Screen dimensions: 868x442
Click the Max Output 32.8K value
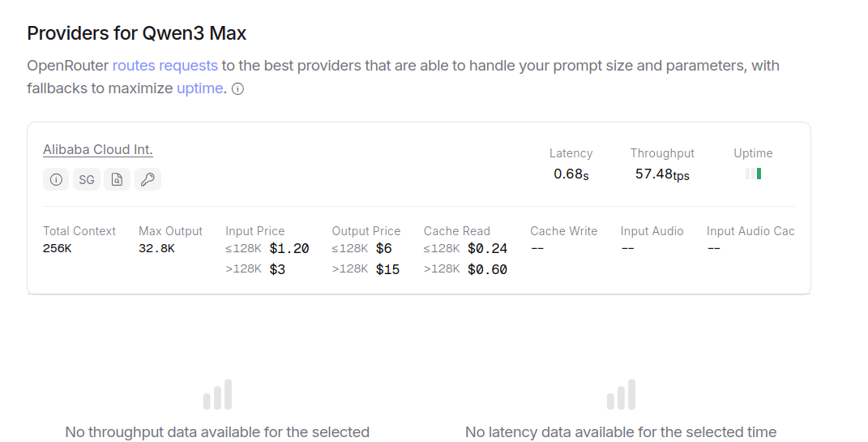click(156, 248)
